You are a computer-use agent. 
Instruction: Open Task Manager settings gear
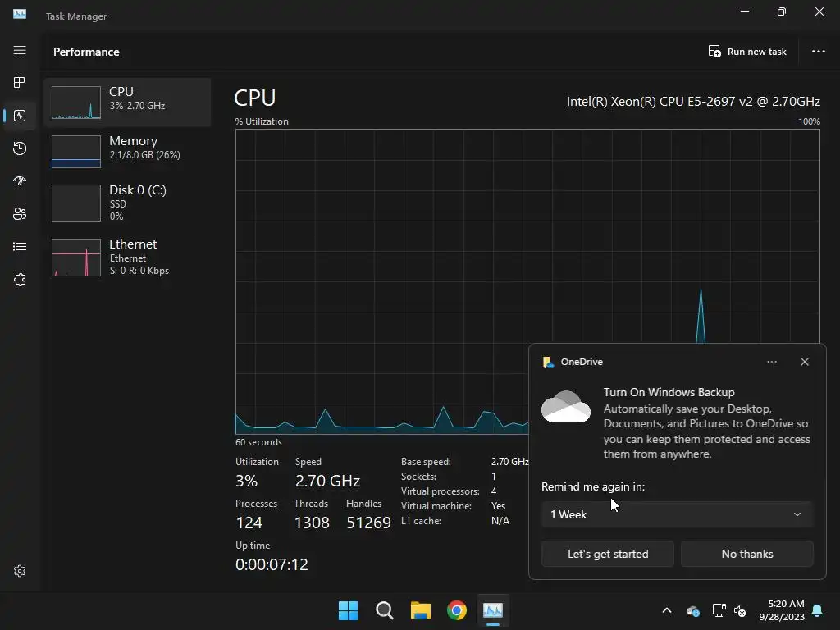20,571
